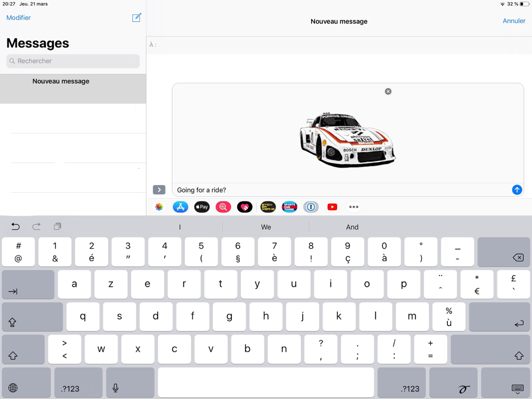Tap the + = key
Viewport: 532px width, 399px height.
(430, 349)
